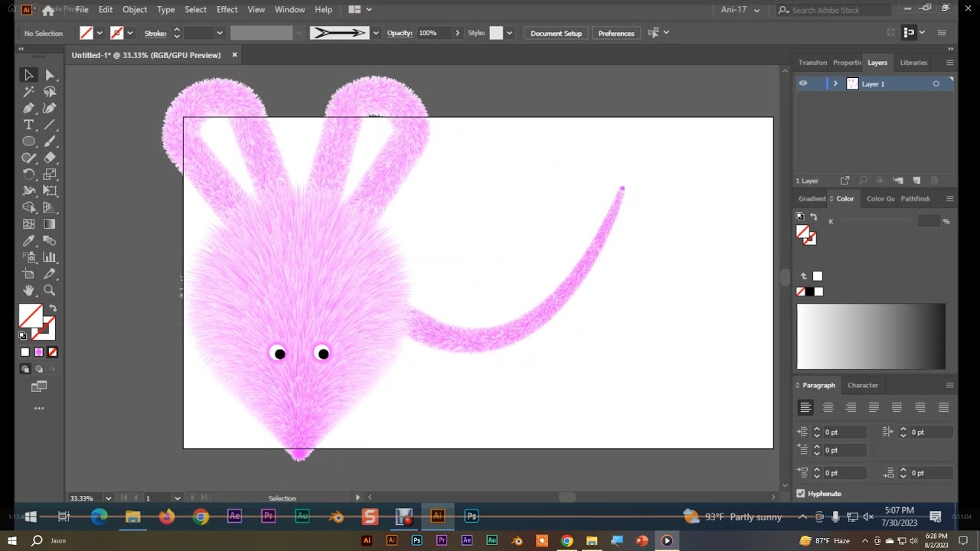Toggle the Hyphenate checkbox

point(801,494)
